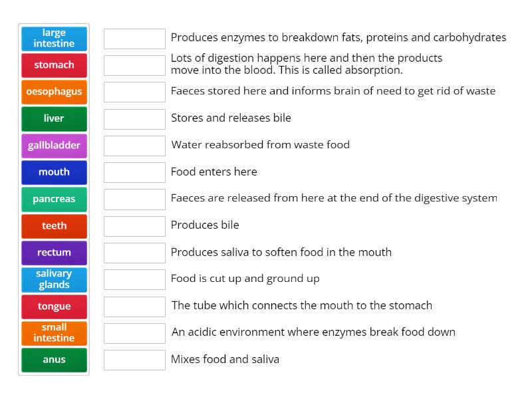Click the answer box beside 'Produces bile'

[134, 226]
